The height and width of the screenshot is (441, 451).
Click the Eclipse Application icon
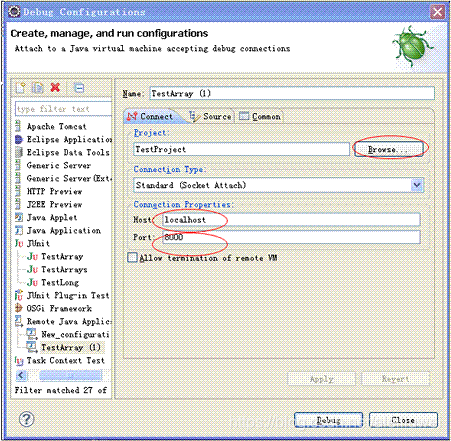[x=19, y=139]
